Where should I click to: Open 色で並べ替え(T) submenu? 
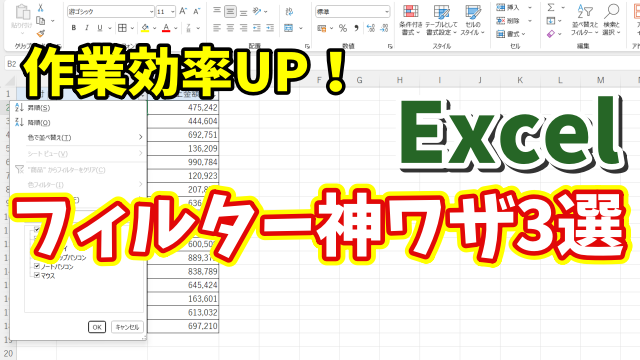(x=78, y=138)
